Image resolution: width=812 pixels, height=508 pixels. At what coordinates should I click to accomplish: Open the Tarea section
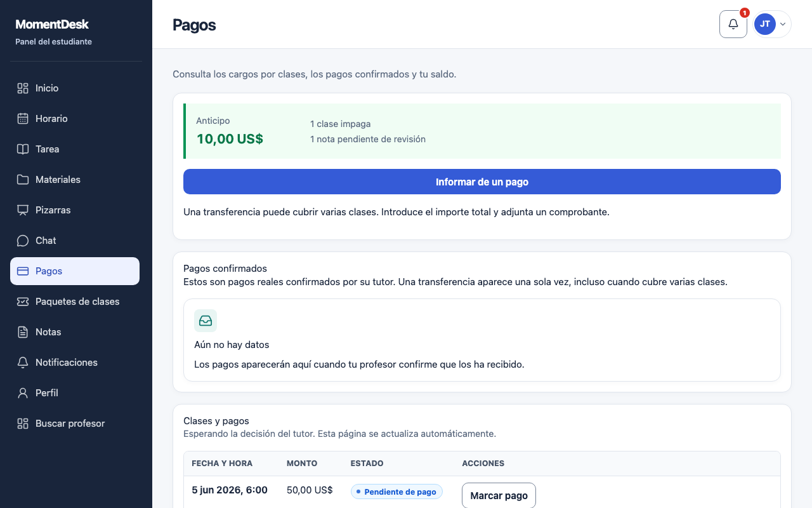click(x=75, y=149)
